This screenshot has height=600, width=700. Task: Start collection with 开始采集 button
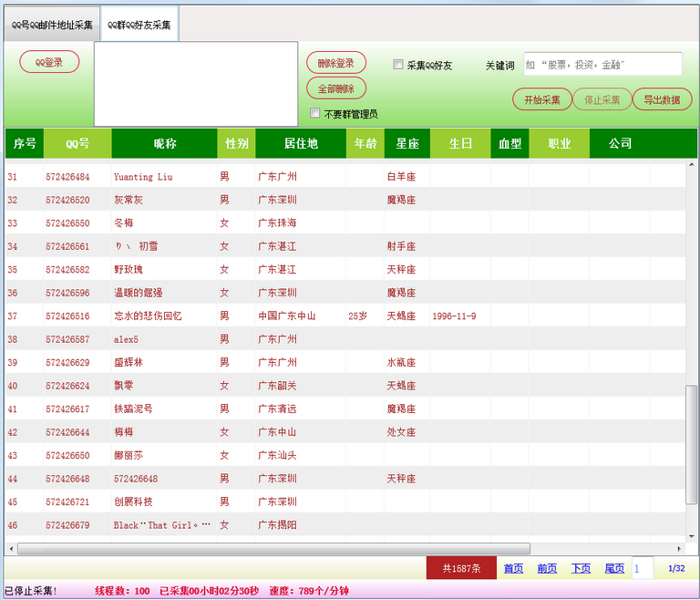(541, 100)
